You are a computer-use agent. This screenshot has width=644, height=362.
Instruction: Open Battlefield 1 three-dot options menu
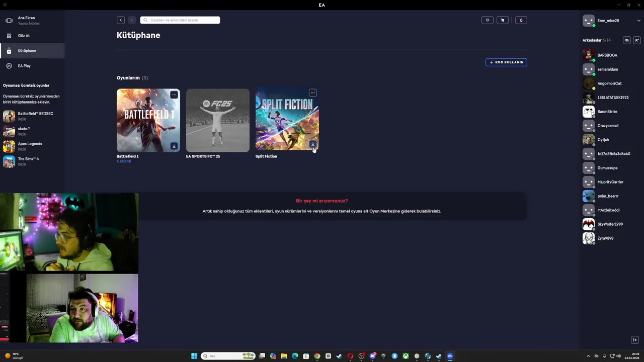click(174, 95)
